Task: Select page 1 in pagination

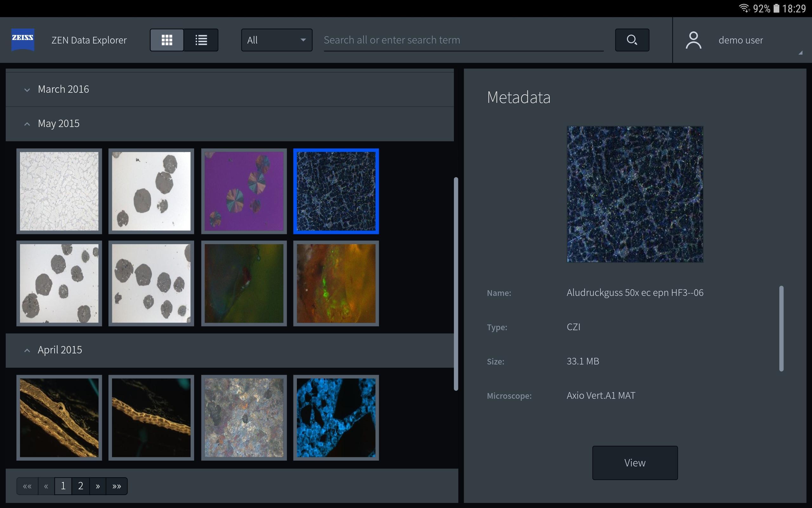Action: point(63,486)
